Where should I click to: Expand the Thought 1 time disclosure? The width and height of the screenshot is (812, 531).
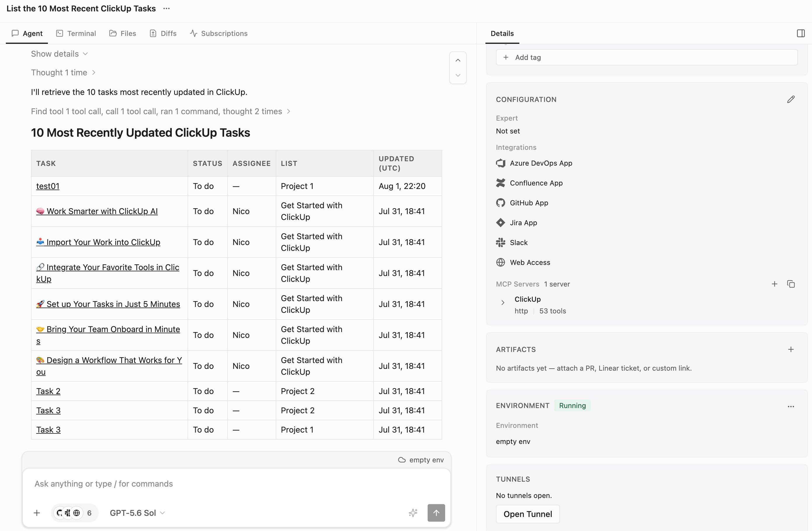[x=63, y=72]
